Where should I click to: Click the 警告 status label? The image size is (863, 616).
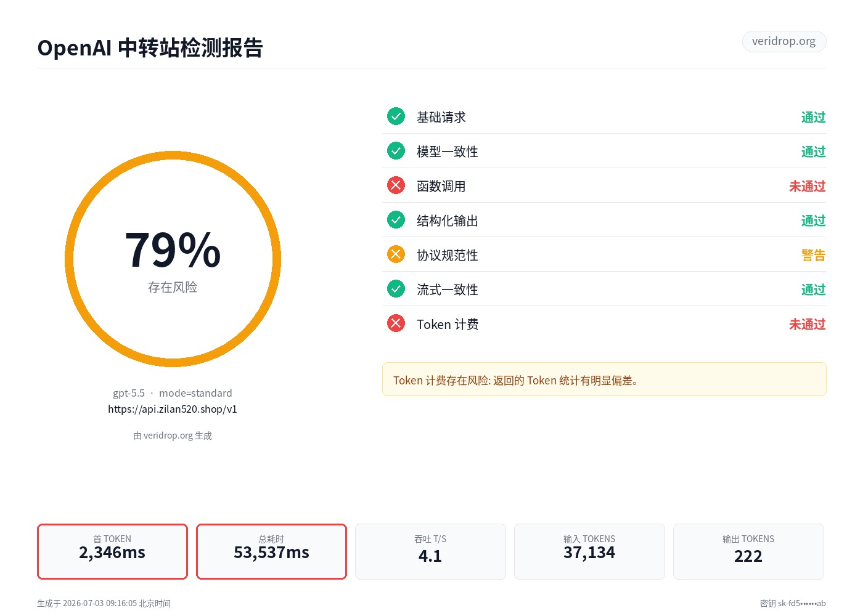click(x=813, y=255)
